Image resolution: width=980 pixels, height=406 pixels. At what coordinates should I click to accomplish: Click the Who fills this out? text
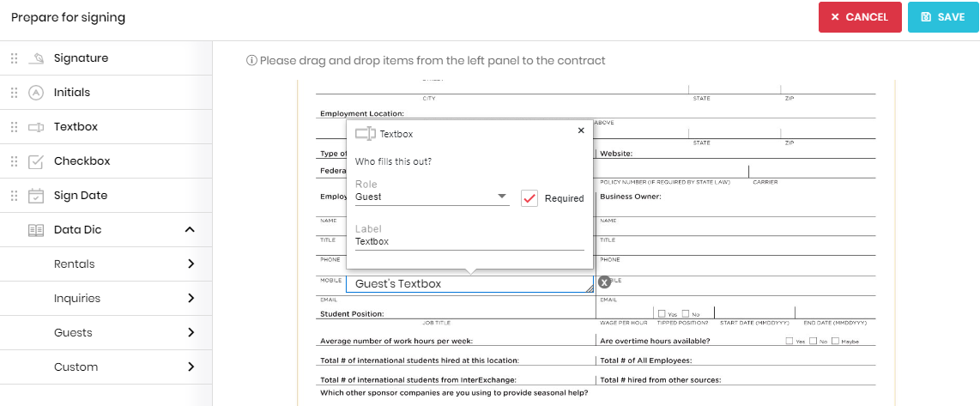(x=393, y=162)
